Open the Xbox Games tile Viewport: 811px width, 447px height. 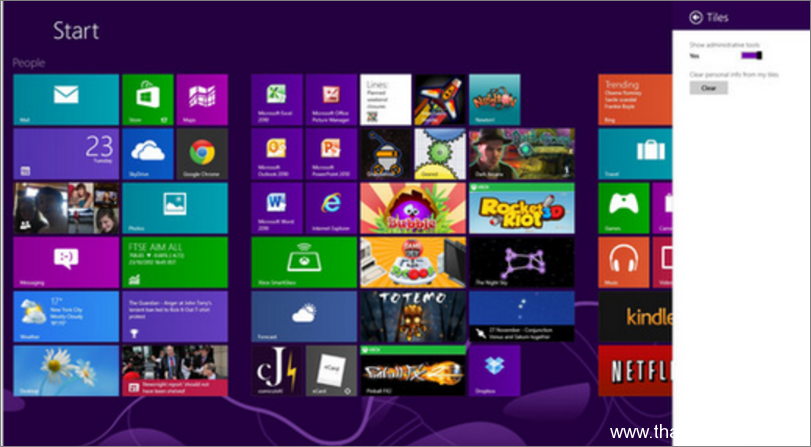[x=623, y=207]
